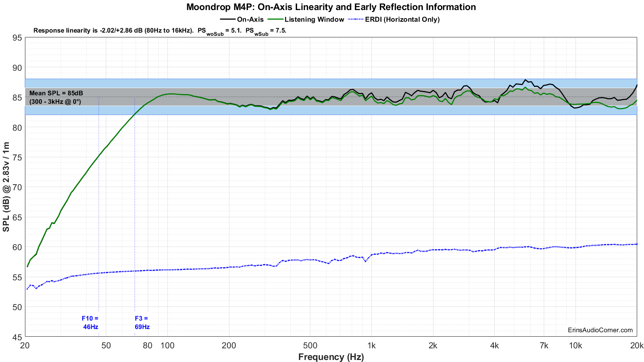Click the 90 tick on the SPL axis
This screenshot has width=644, height=362.
(17, 68)
